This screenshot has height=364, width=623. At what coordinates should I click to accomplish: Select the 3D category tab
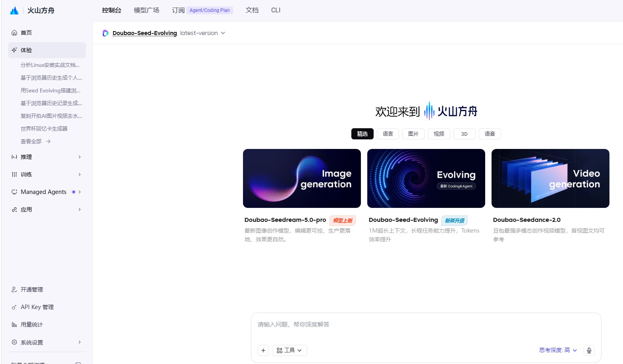(464, 134)
